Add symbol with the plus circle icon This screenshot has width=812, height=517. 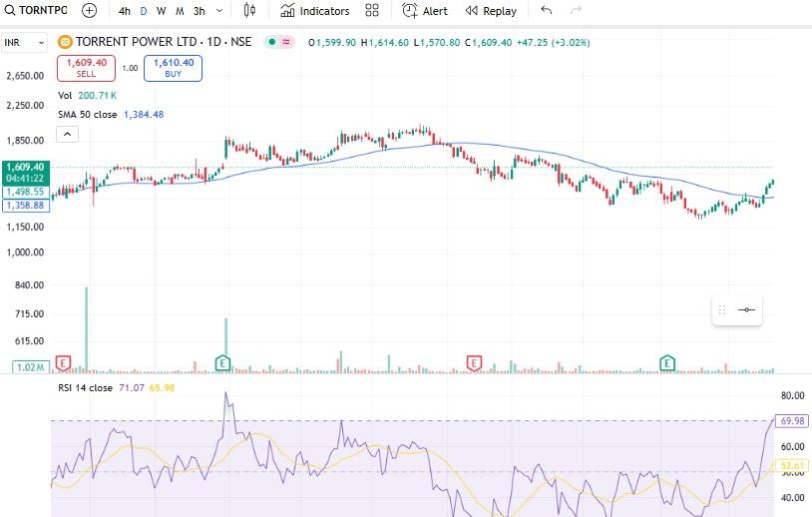(89, 10)
